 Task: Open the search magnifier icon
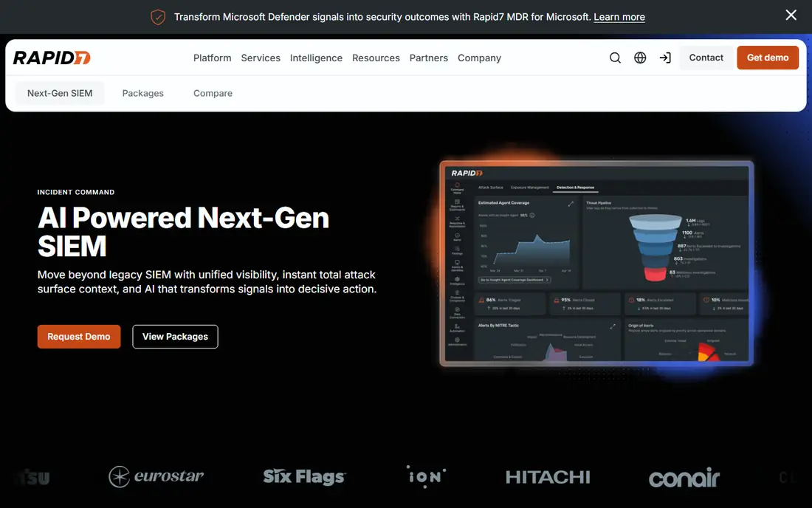pos(615,58)
